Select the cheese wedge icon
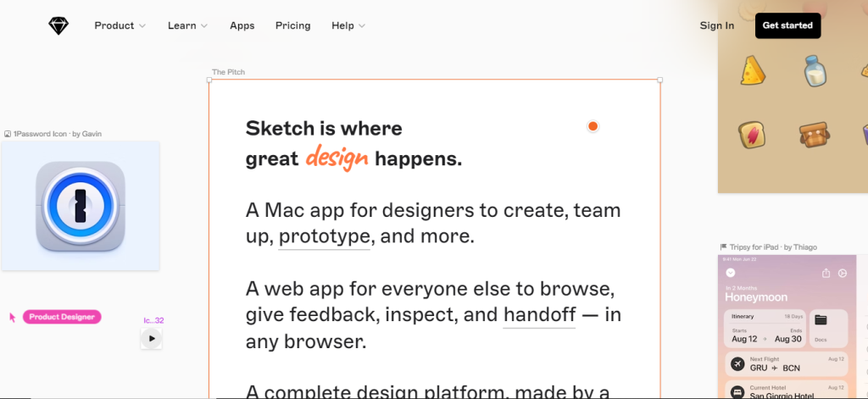Screen dimensions: 868x399 click(x=753, y=71)
